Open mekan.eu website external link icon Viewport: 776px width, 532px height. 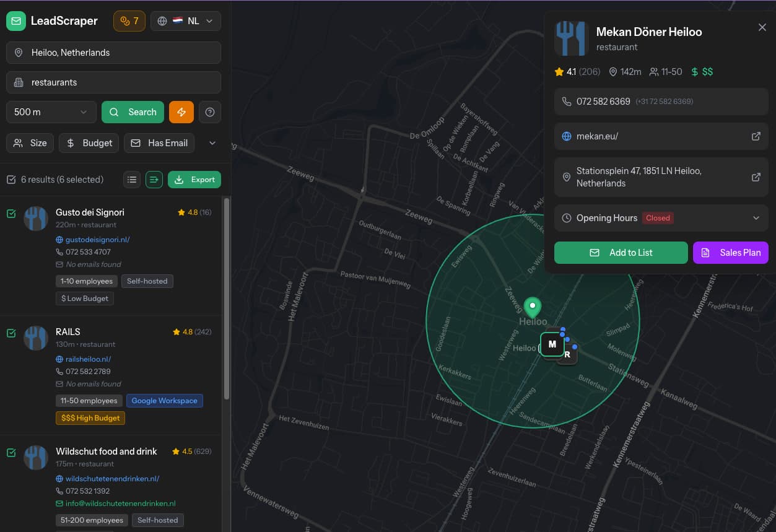pos(756,136)
